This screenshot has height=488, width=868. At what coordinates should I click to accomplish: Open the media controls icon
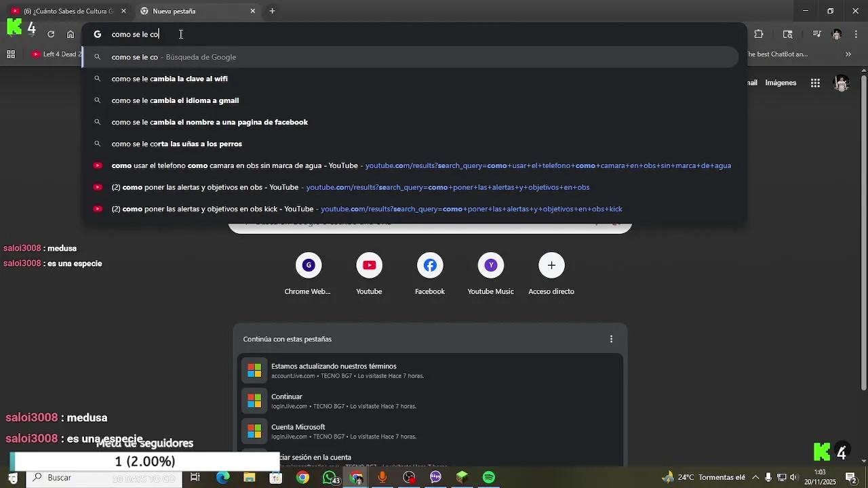tap(816, 34)
